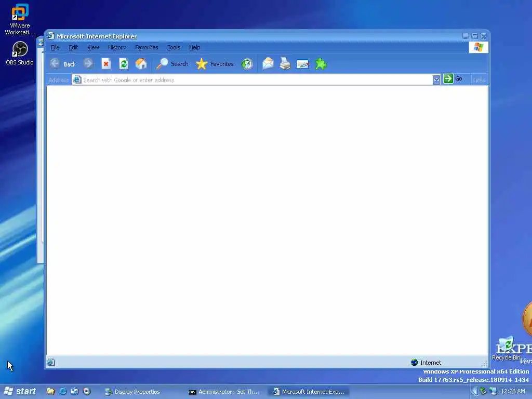
Task: Open the View menu
Action: [x=93, y=47]
